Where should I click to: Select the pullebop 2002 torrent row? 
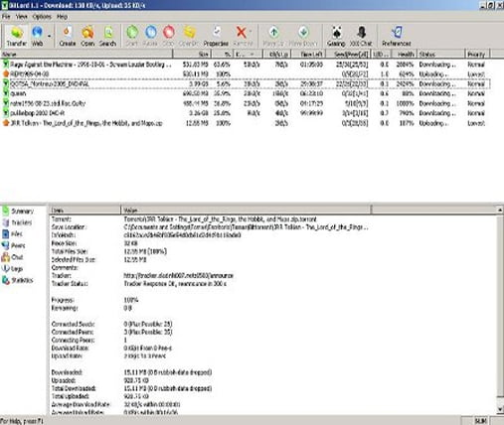tap(246, 113)
